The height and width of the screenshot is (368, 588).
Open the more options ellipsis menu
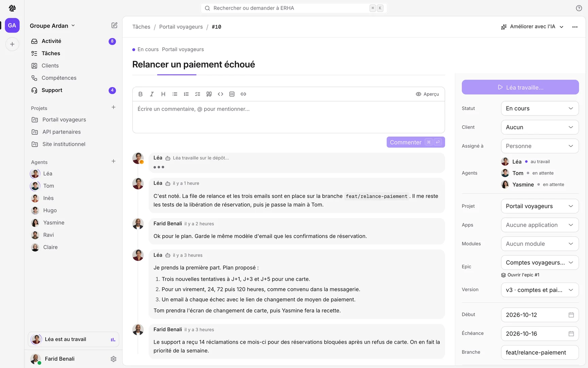pos(575,27)
